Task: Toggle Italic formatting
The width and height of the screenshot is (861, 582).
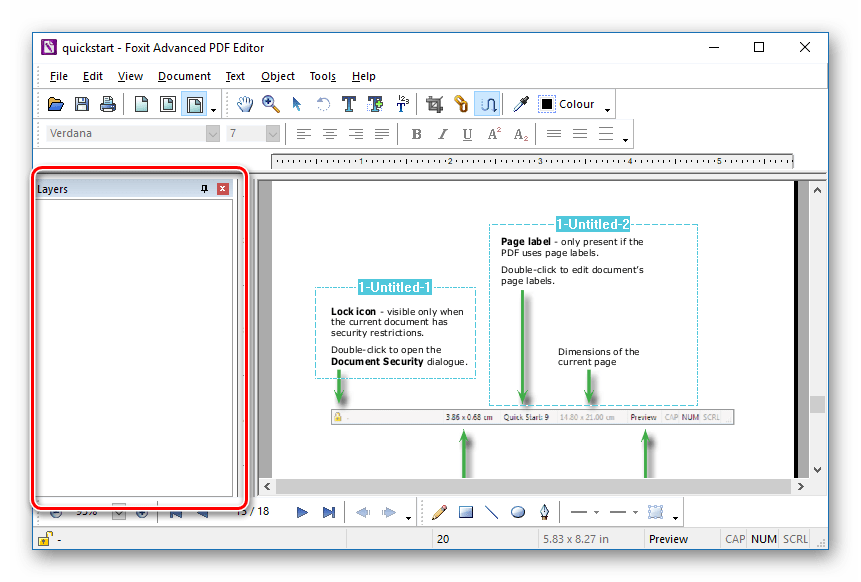Action: [x=442, y=134]
